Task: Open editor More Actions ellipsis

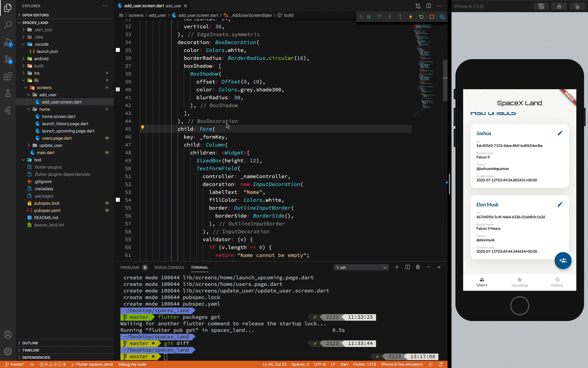Action: [x=439, y=6]
